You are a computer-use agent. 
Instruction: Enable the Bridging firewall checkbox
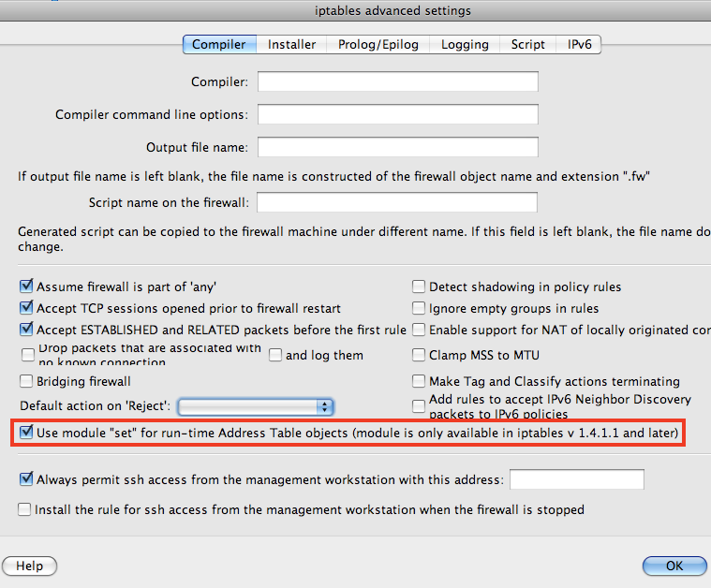click(x=26, y=381)
